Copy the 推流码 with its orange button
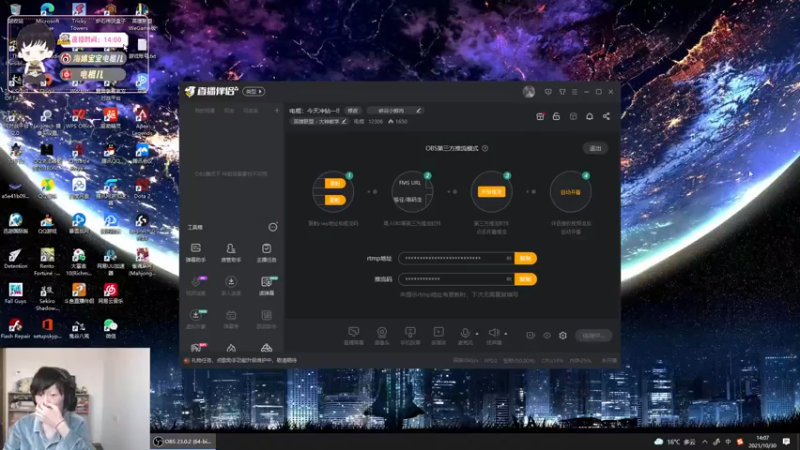 [x=525, y=279]
